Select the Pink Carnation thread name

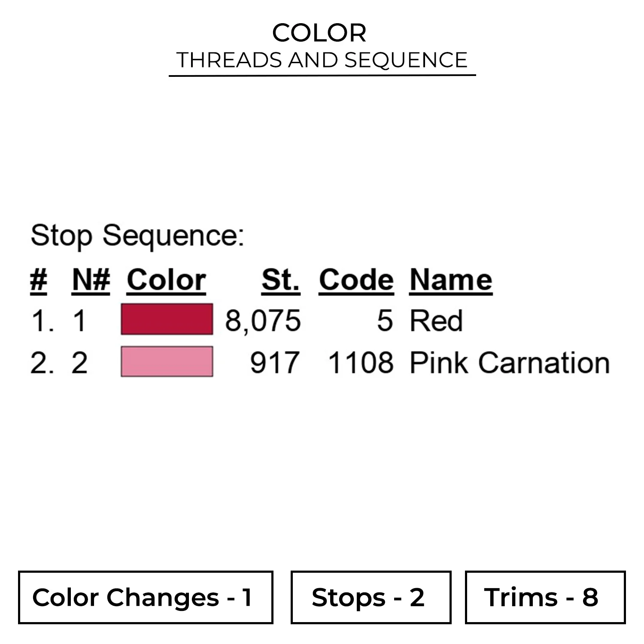509,363
